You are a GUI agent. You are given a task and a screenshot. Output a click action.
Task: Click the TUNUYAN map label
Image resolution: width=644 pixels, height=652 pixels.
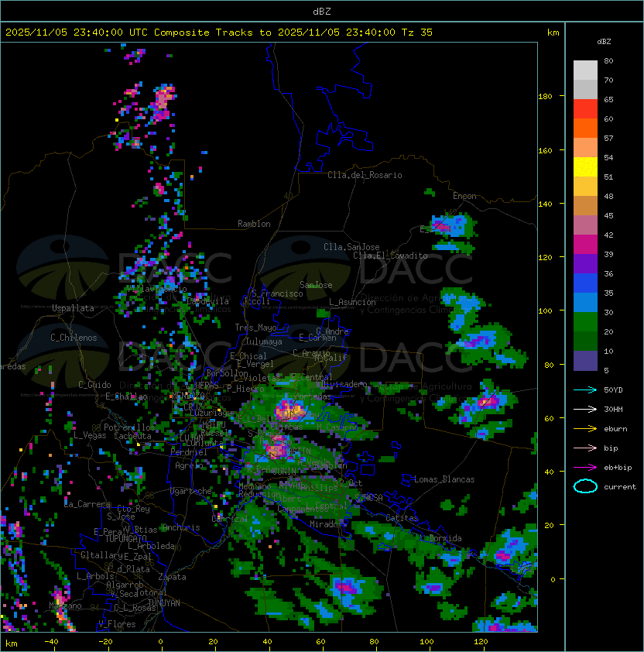164,603
